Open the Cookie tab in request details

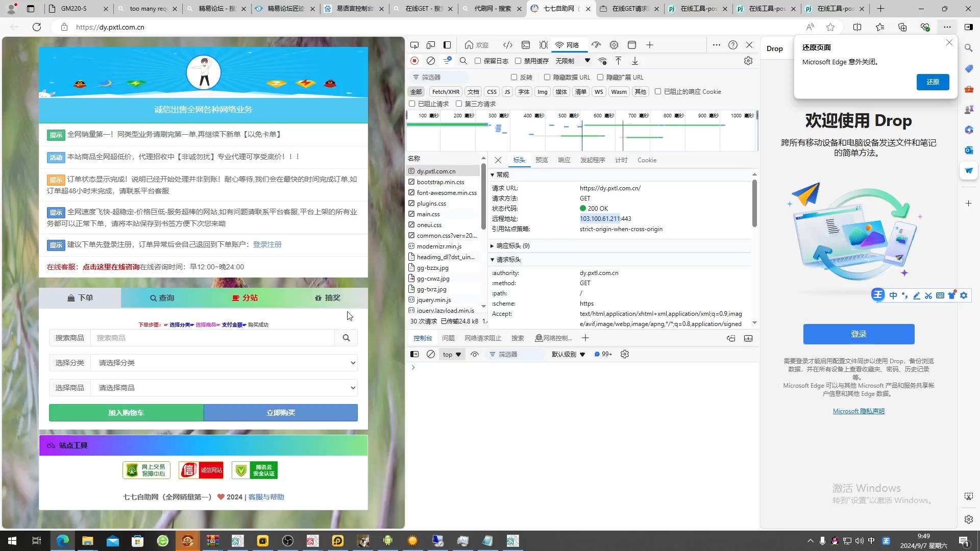(x=647, y=160)
